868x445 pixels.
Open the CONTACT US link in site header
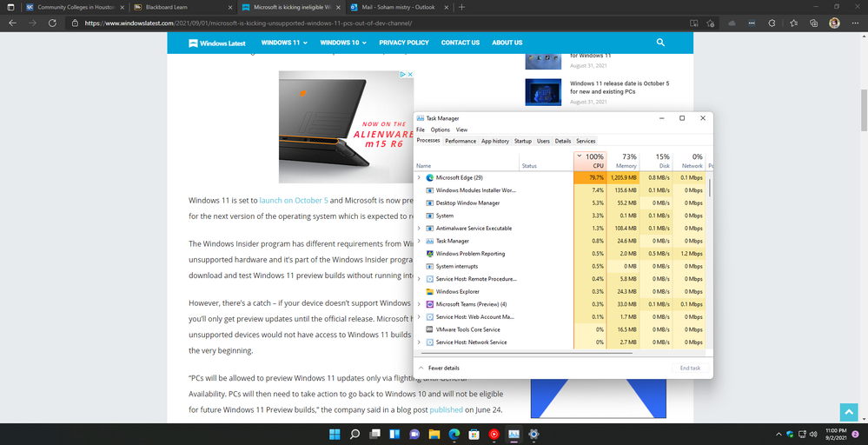coord(461,43)
